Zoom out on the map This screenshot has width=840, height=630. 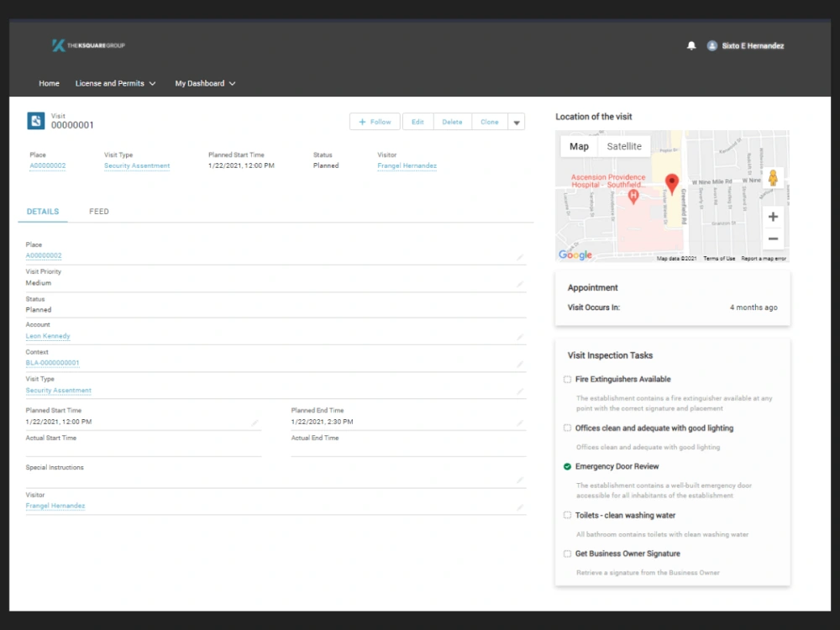[773, 239]
